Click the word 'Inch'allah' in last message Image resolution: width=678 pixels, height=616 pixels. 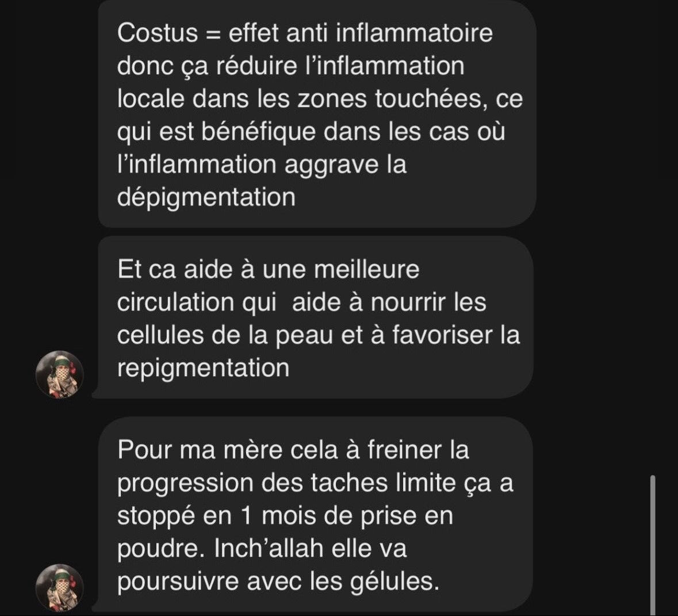pos(269,548)
